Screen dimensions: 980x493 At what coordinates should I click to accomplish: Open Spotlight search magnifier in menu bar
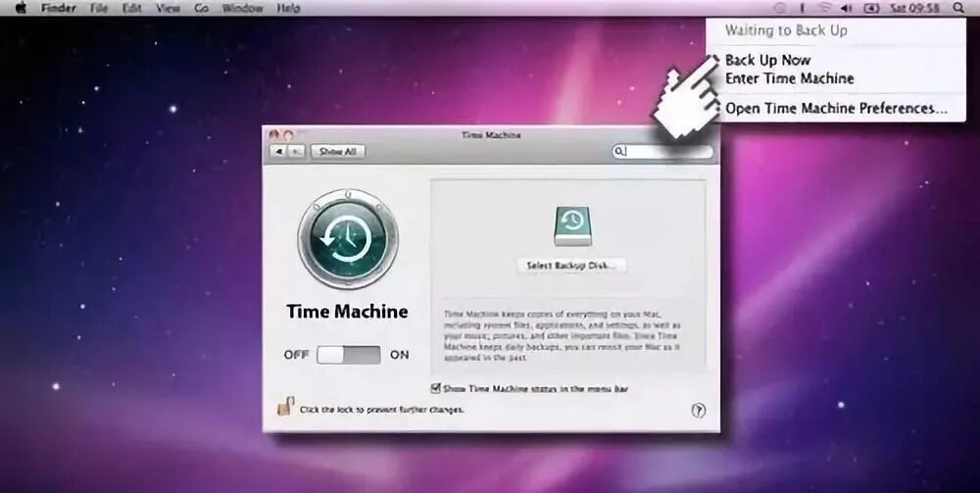[x=958, y=8]
